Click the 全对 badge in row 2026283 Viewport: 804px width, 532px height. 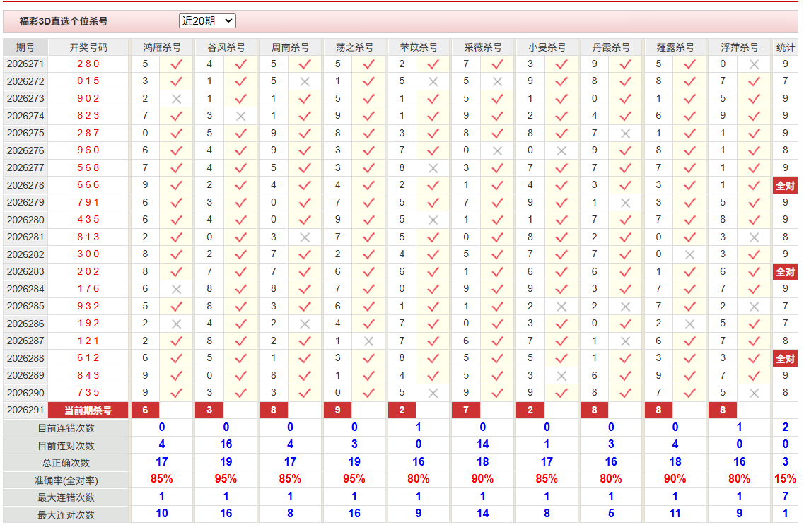785,272
